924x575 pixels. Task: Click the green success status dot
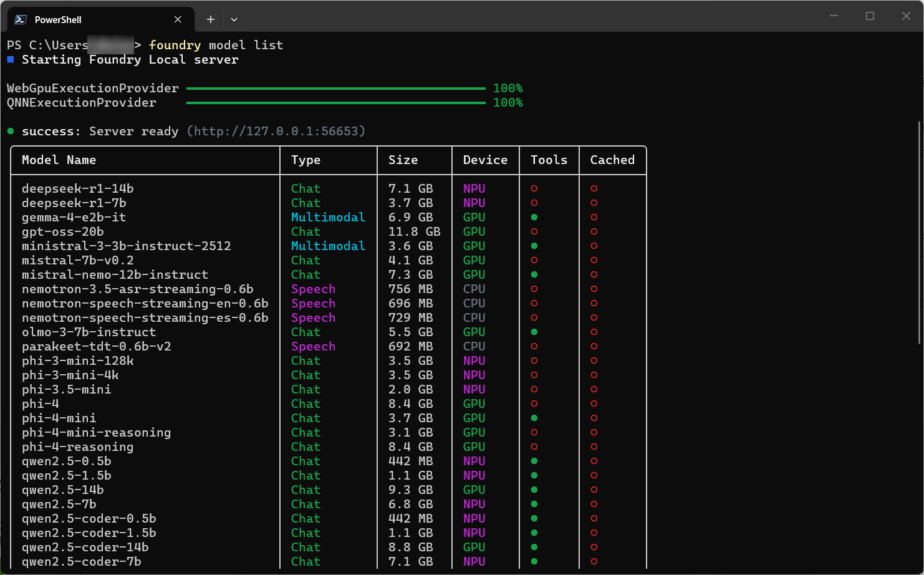pos(11,131)
